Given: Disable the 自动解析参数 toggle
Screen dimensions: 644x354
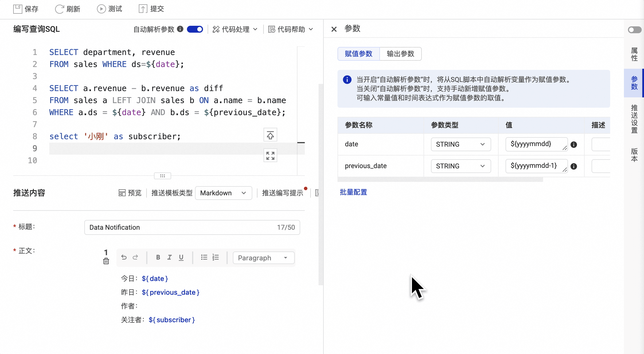Looking at the screenshot, I should (195, 29).
